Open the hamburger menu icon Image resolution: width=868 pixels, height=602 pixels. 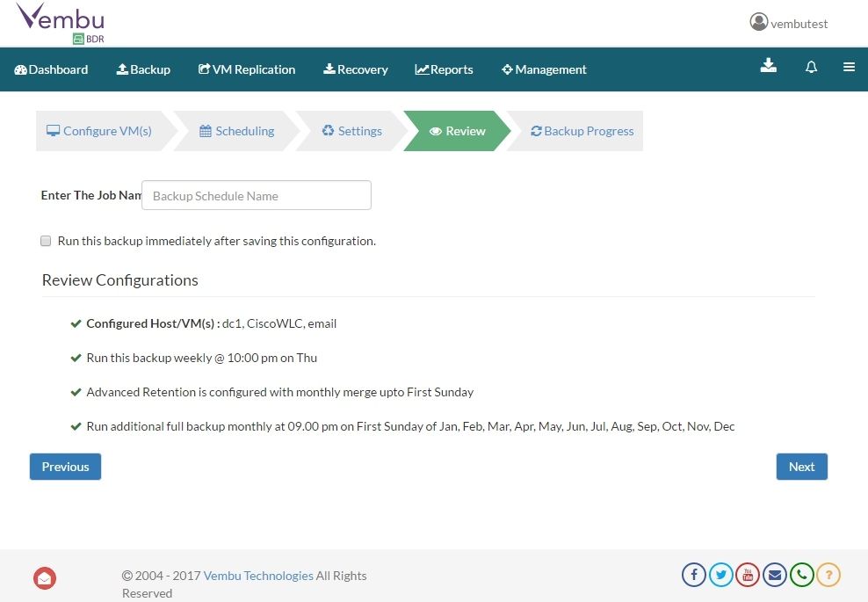click(849, 67)
